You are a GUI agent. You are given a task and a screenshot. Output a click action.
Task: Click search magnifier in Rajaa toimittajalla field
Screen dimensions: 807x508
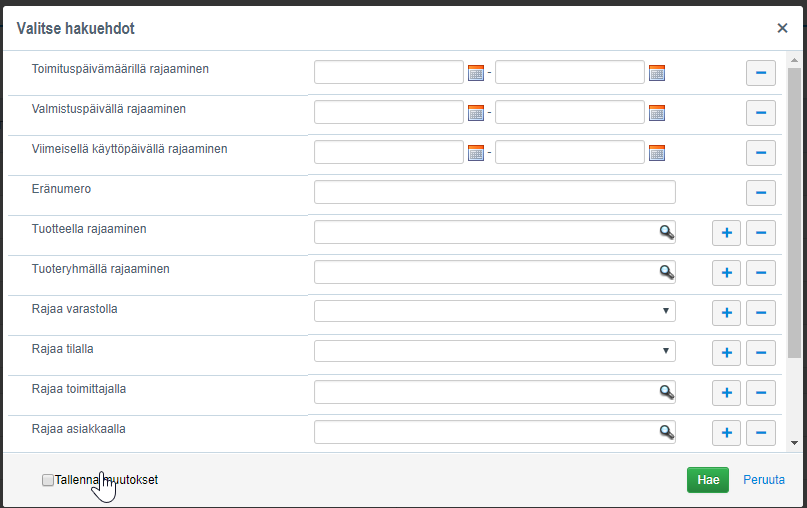tap(666, 392)
